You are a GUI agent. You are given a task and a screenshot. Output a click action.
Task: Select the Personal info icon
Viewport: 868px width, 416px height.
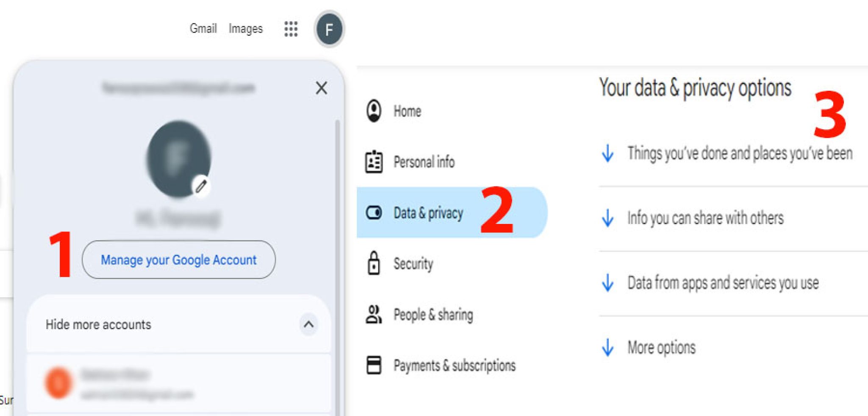[x=374, y=162]
